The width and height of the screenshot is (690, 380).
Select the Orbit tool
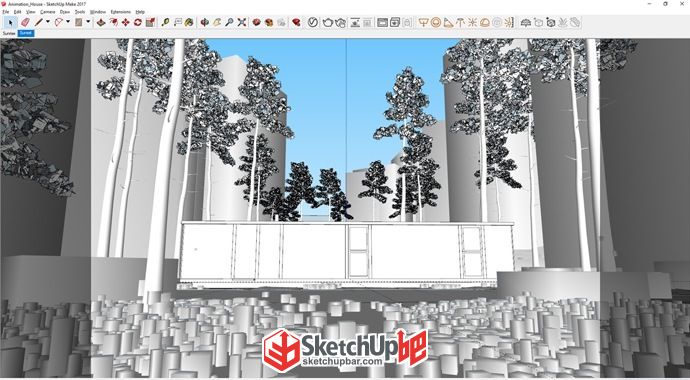(x=205, y=22)
